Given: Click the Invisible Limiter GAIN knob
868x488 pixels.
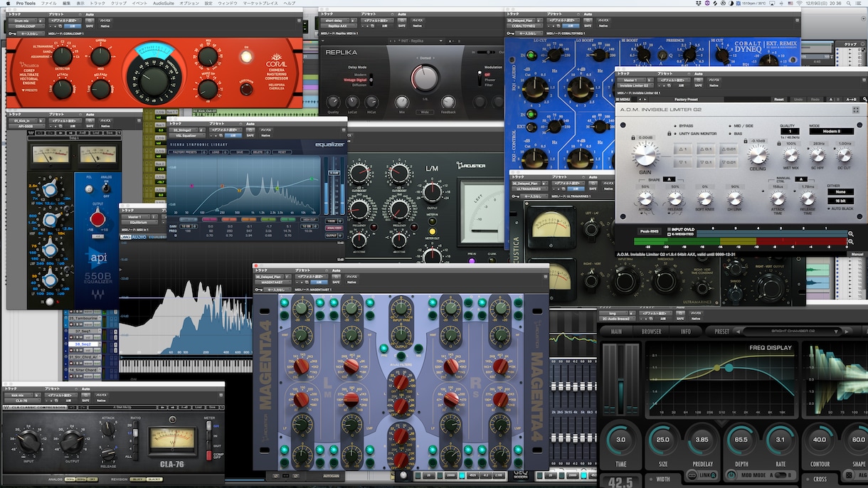Looking at the screenshot, I should tap(645, 154).
